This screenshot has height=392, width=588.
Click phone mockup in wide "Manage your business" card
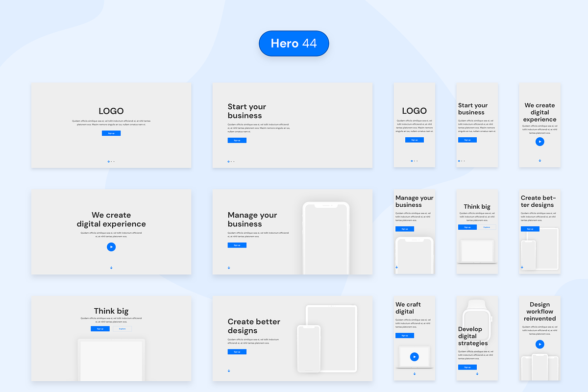326,238
